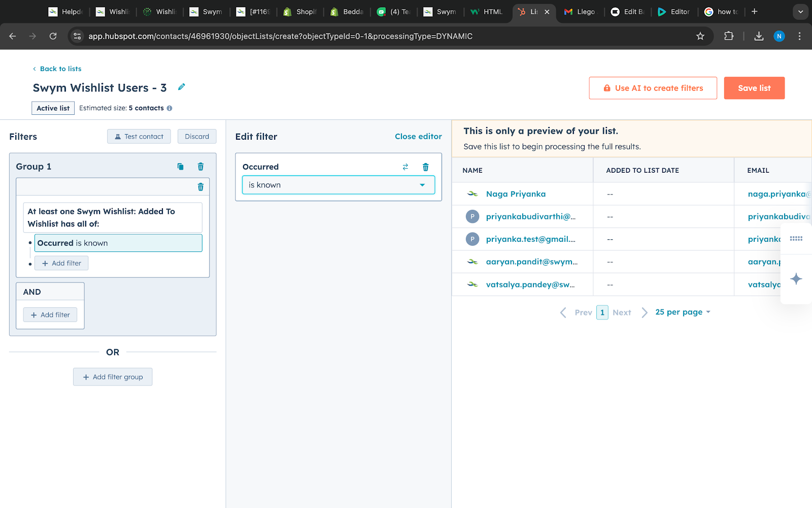The height and width of the screenshot is (508, 812).
Task: Switch to the HTML browser tab
Action: 487,12
